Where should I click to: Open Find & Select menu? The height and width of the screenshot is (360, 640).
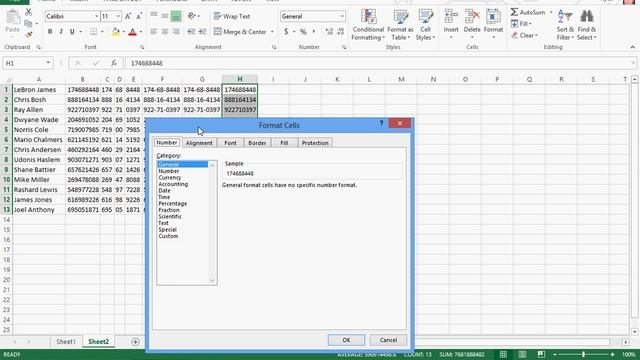tap(587, 24)
